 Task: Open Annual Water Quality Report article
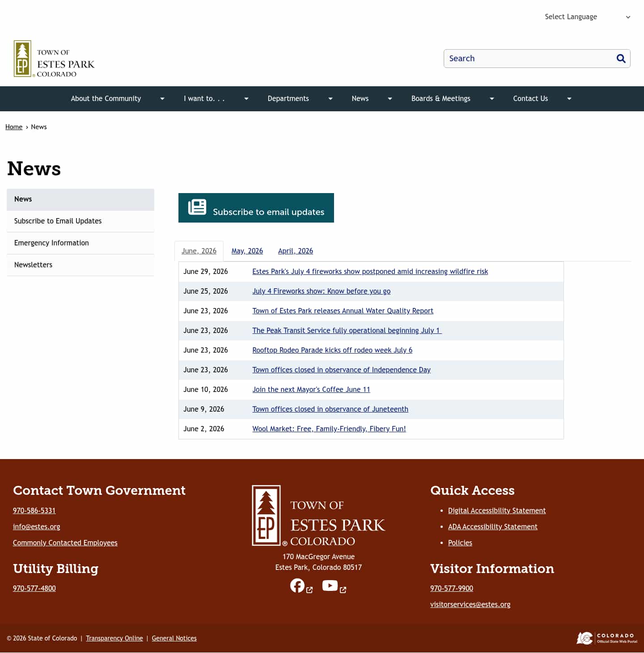[x=343, y=311]
